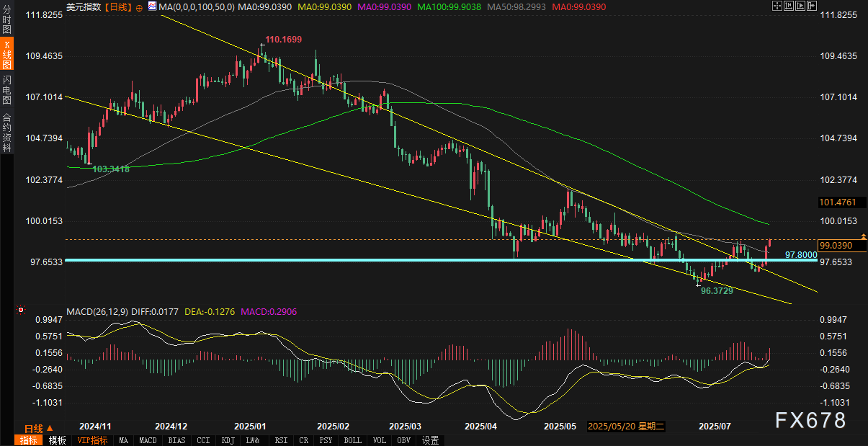Click the 110.1699 high-point marker on chart
Viewport: 868px width, 446px height.
261,45
